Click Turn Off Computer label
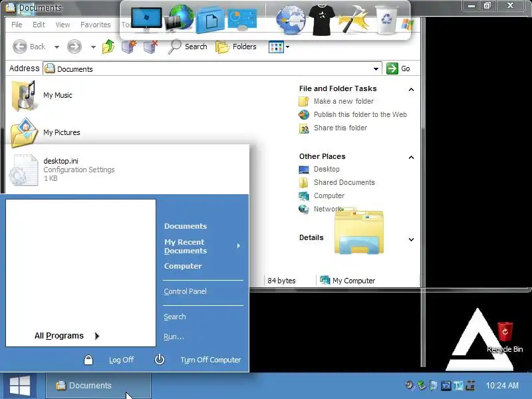The height and width of the screenshot is (399, 532). click(x=210, y=360)
